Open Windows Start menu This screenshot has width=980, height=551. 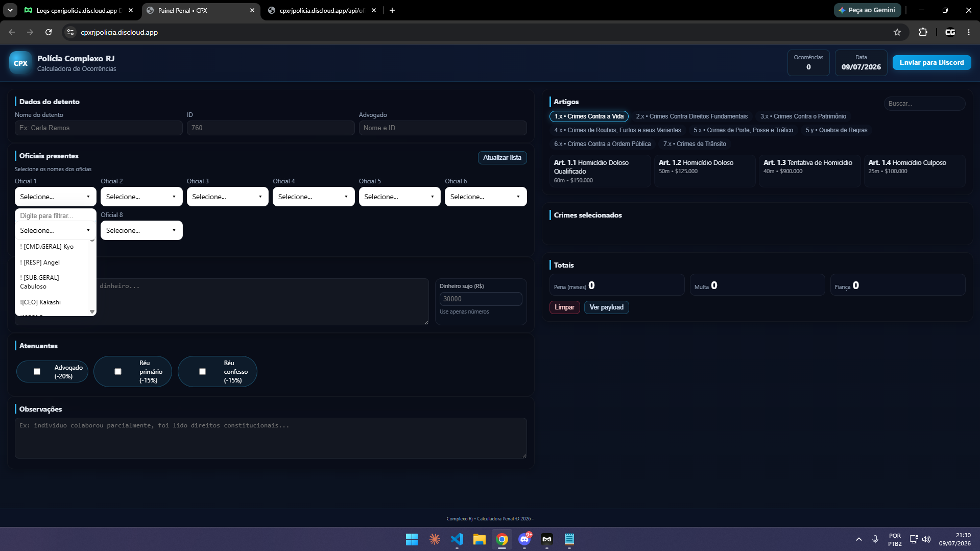point(412,539)
